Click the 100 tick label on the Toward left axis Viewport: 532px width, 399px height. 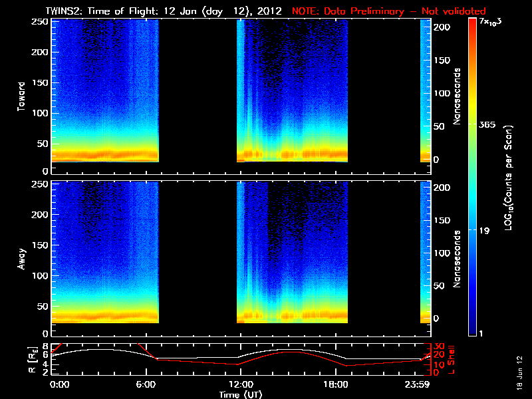(x=40, y=113)
